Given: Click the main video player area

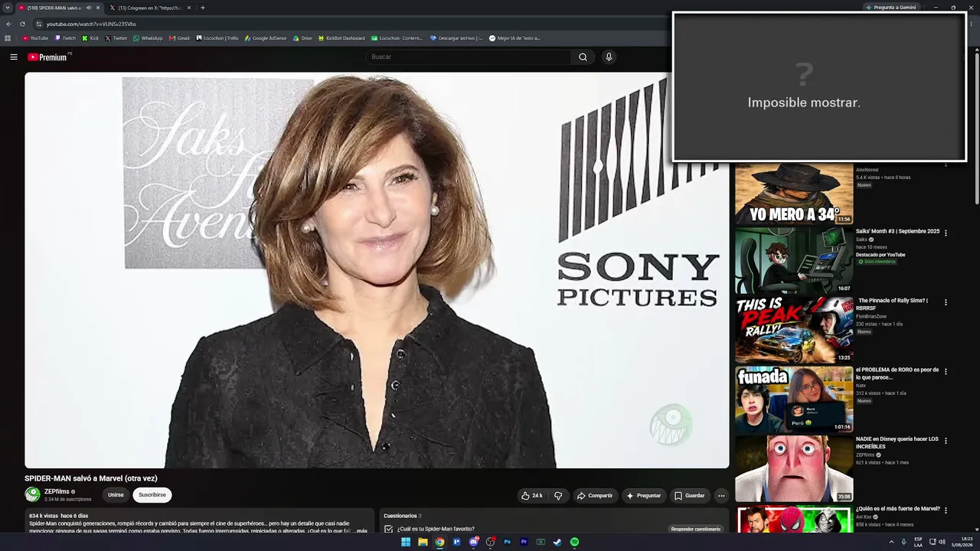Looking at the screenshot, I should 377,270.
